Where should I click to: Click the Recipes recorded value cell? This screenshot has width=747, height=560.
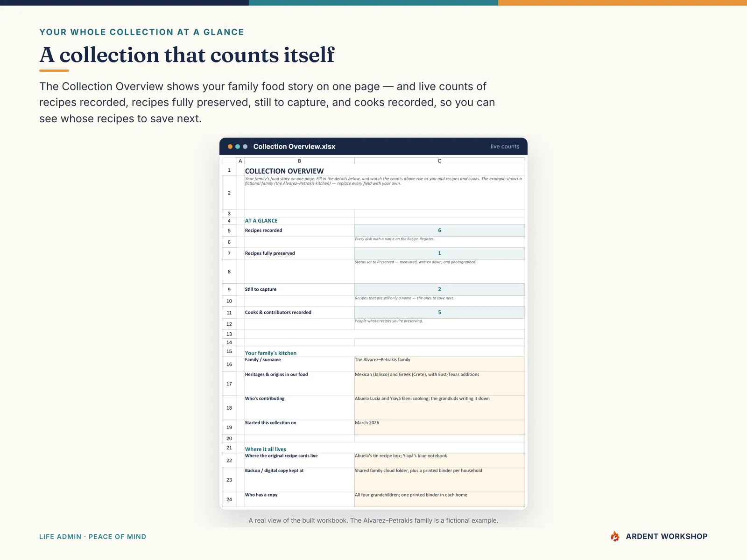tap(439, 231)
